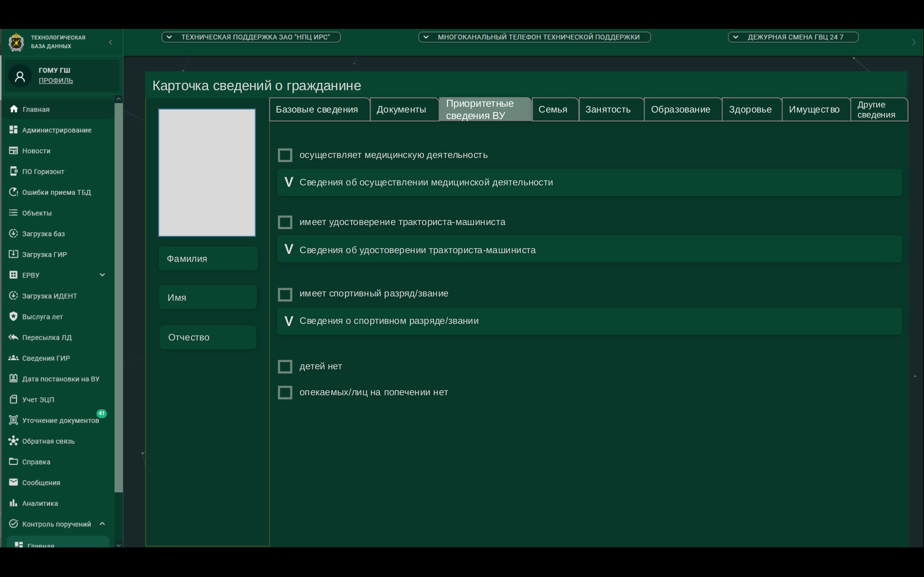Click the Сообщения envelope icon

(x=13, y=482)
